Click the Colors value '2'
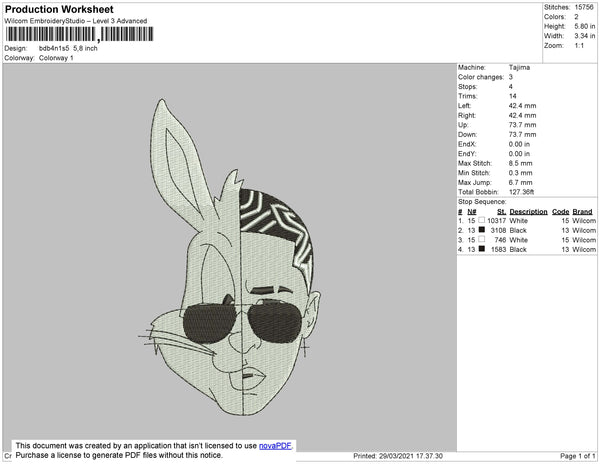Screen dimensions: 600x464 576,17
